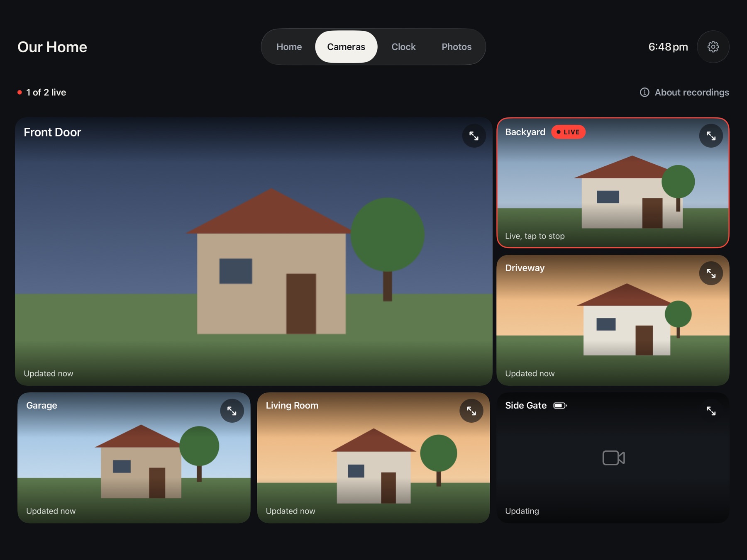
Task: Click the 'Updating' status on Side Gate
Action: pyautogui.click(x=522, y=511)
